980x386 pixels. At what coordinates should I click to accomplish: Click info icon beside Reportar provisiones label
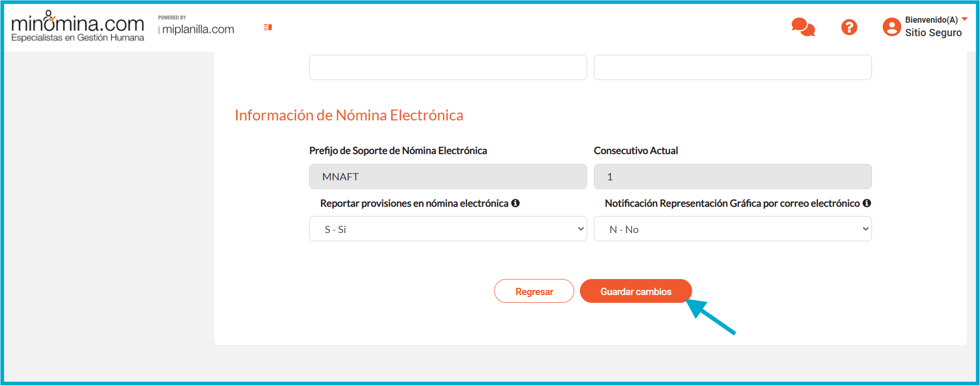(x=515, y=203)
